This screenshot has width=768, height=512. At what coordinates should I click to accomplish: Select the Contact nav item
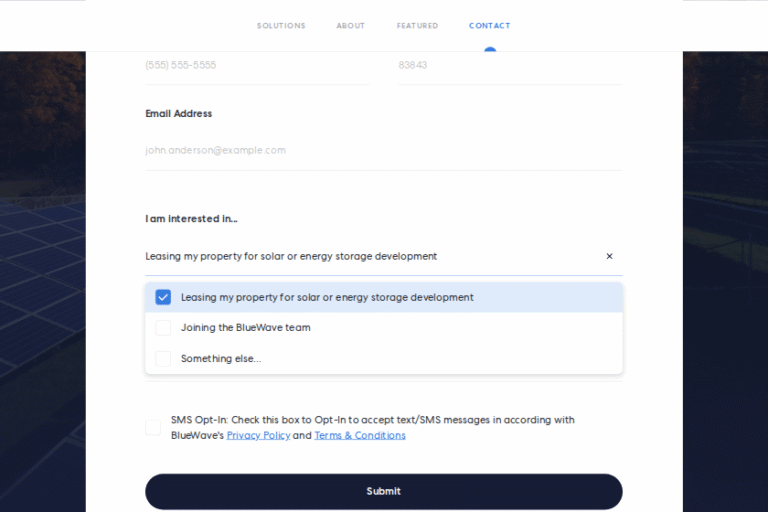coord(489,26)
